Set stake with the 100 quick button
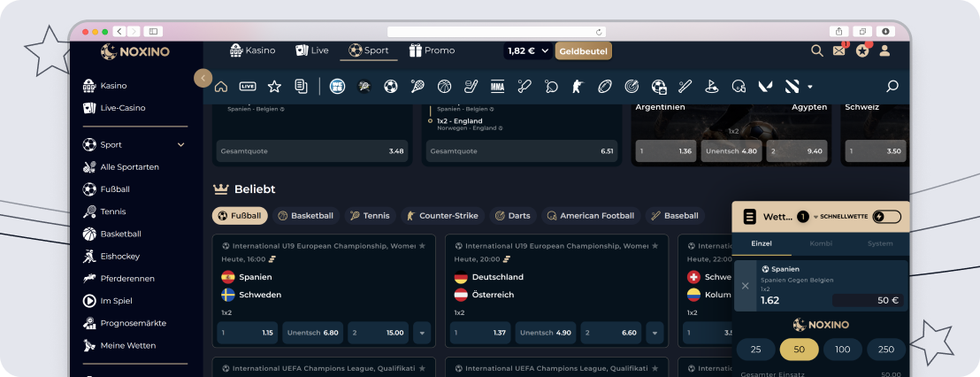The image size is (980, 377). click(x=843, y=350)
